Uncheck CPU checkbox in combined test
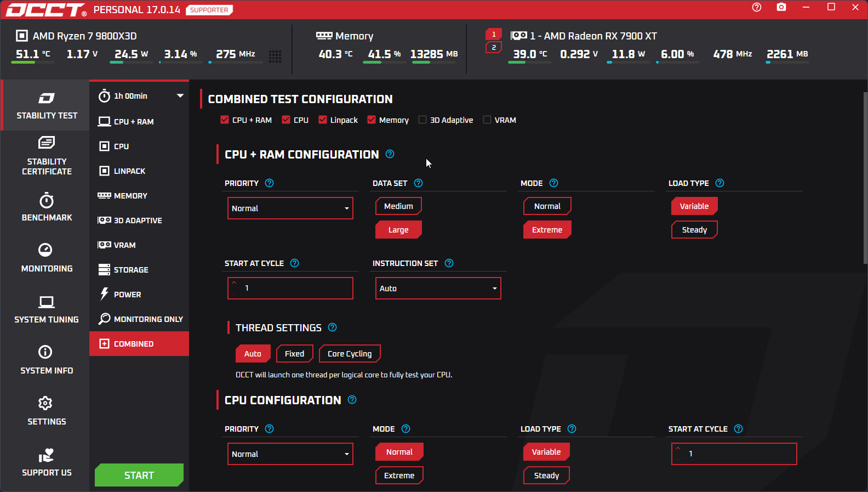This screenshot has height=492, width=868. pos(286,120)
